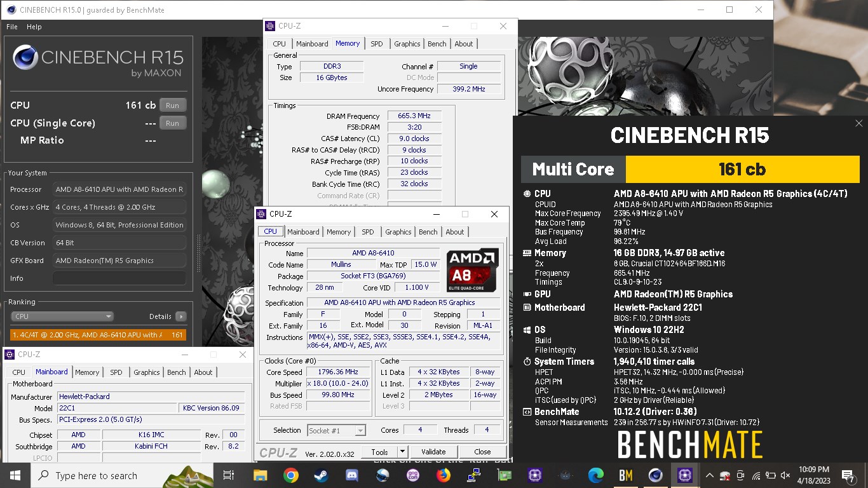Open the Help menu in Cinebench
This screenshot has height=488, width=868.
click(34, 27)
